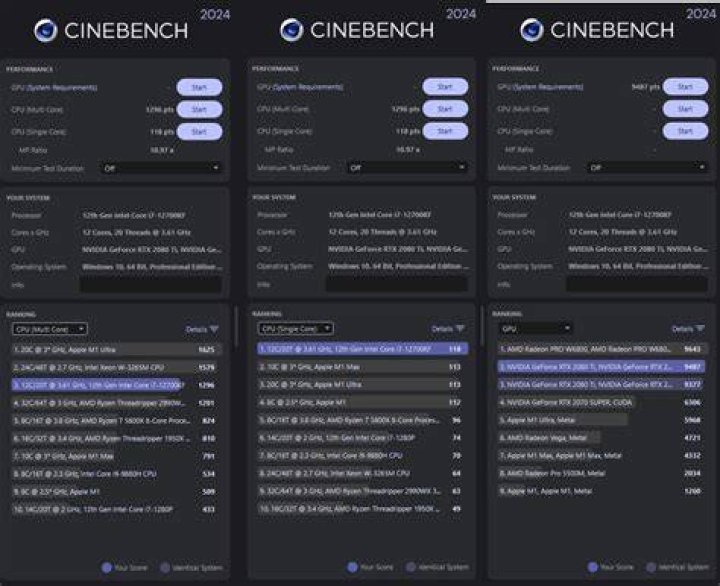Screen dimensions: 720x586
Task: Click the Cinebench logo in the GPU ranking window
Action: pyautogui.click(x=532, y=30)
